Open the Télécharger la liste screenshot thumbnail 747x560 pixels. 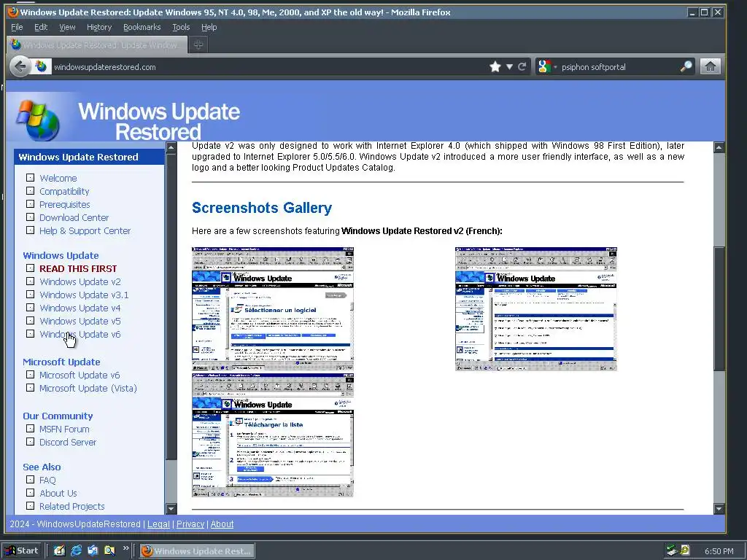point(273,435)
